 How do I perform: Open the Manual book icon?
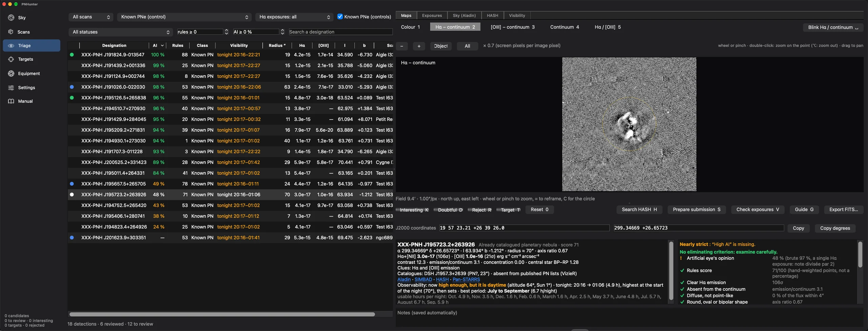tap(11, 101)
